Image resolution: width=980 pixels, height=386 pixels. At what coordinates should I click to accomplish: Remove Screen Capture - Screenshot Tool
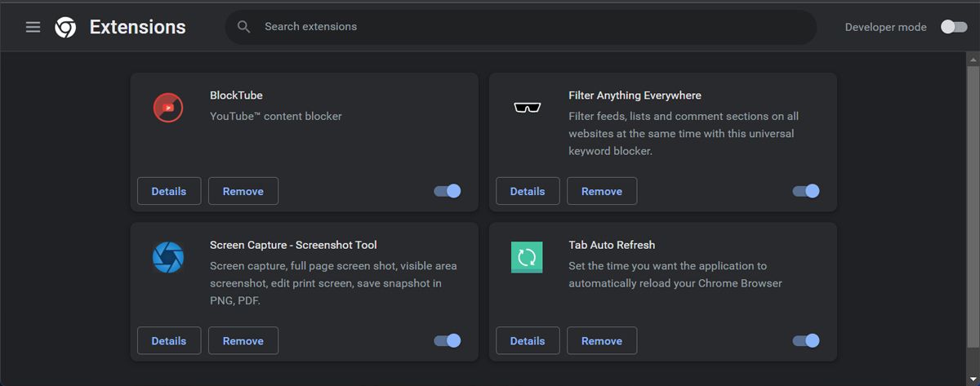[x=243, y=340]
